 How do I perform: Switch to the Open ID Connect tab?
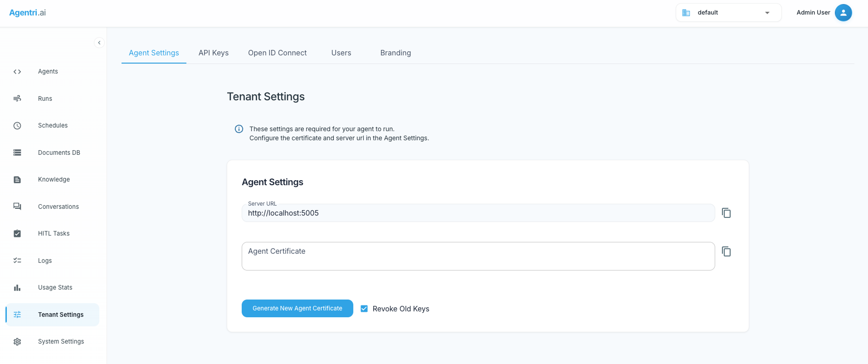point(277,53)
